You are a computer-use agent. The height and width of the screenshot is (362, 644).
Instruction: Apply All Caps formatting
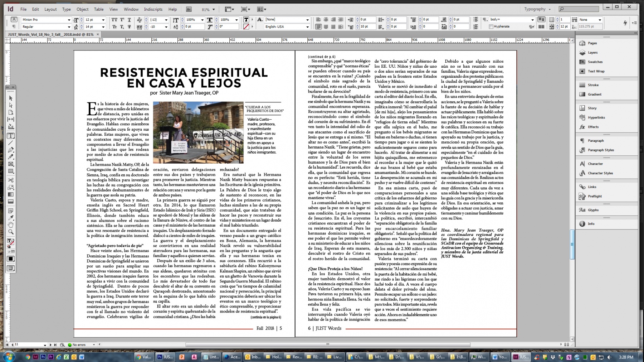tap(114, 20)
